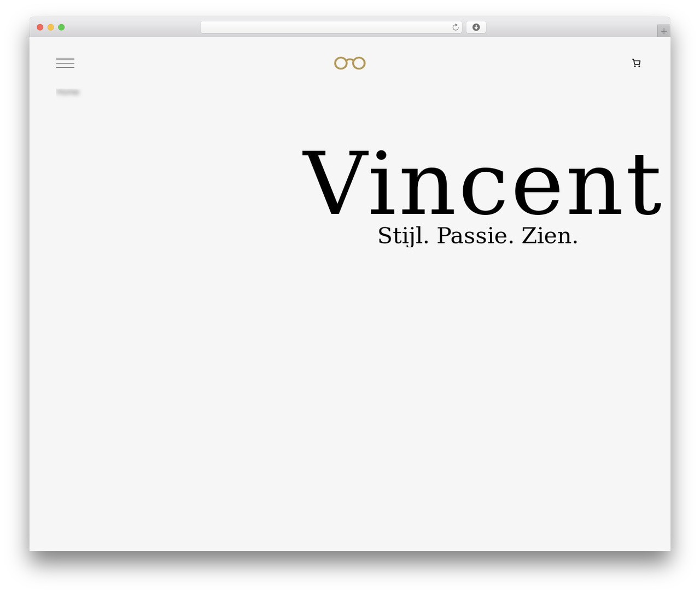
Task: Click the tagline "Stijl. Passie. Zien."
Action: (477, 236)
